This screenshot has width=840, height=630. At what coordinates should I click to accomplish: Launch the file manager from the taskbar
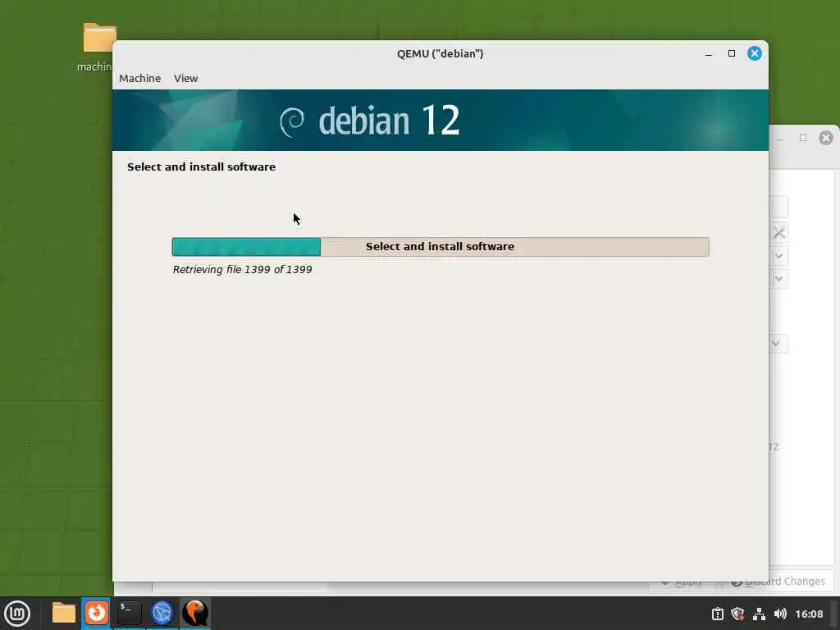(63, 613)
